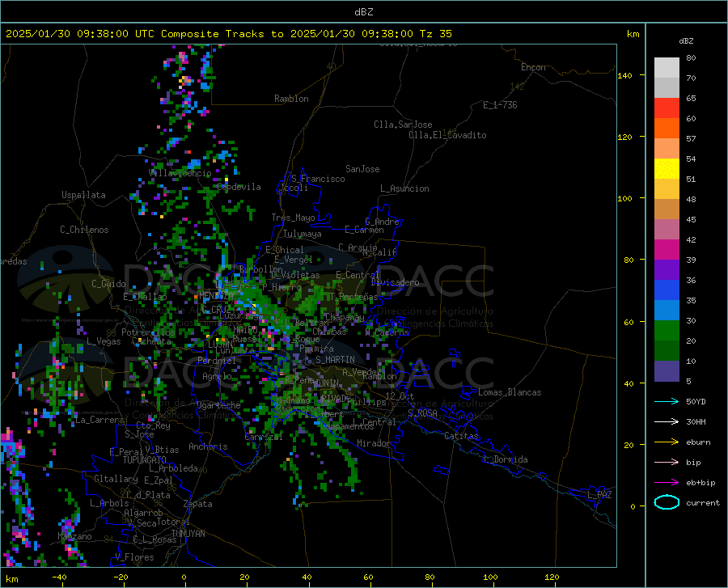Click the Carrizal place label
This screenshot has width=728, height=588.
[x=264, y=438]
